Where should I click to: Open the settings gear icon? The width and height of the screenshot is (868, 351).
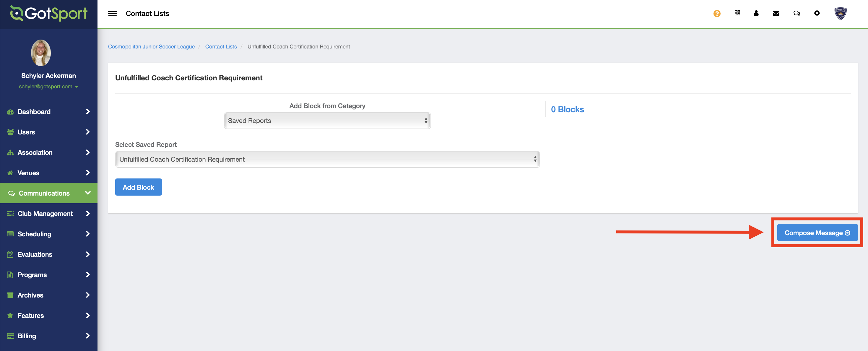point(817,13)
